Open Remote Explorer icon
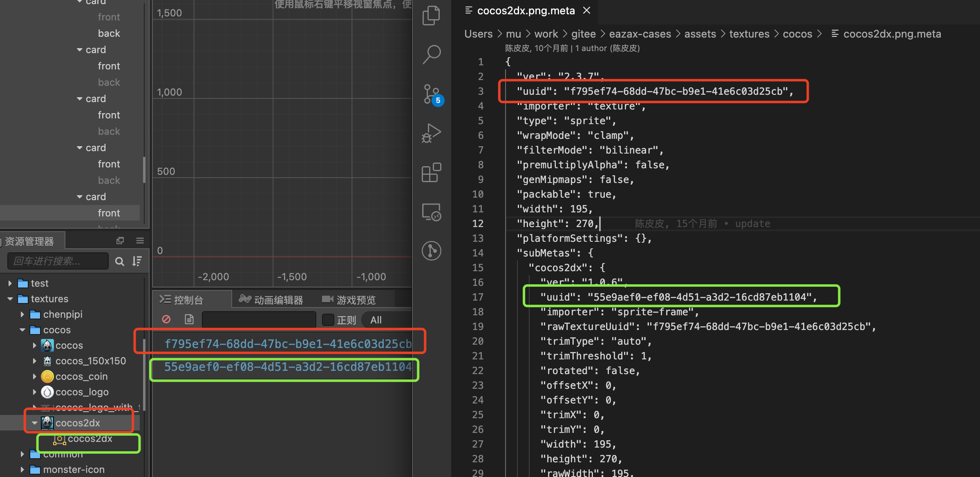The width and height of the screenshot is (980, 477). click(x=431, y=212)
